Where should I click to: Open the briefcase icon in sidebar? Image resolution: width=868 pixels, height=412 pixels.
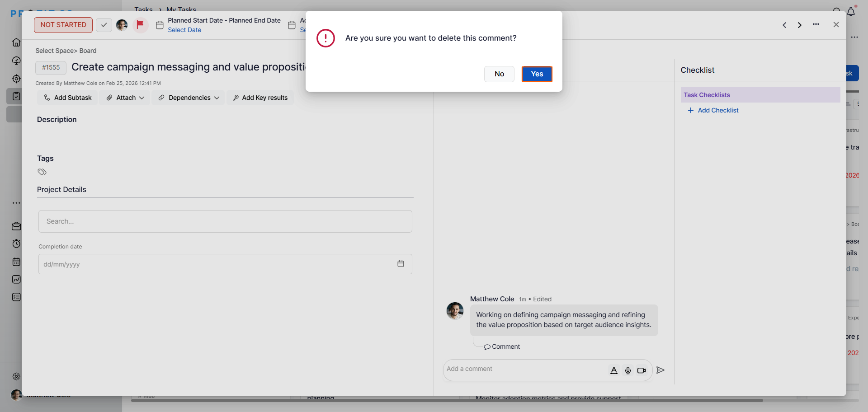(x=16, y=226)
